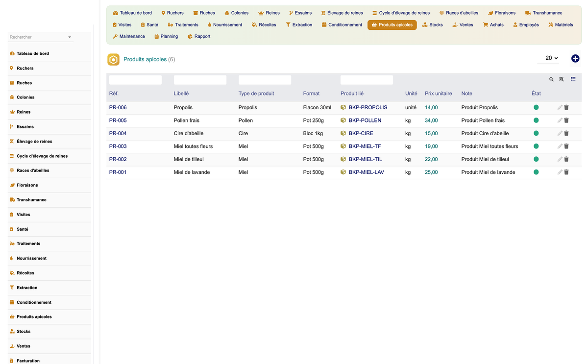588x364 pixels.
Task: Open Ventes in left sidebar
Action: [49, 346]
